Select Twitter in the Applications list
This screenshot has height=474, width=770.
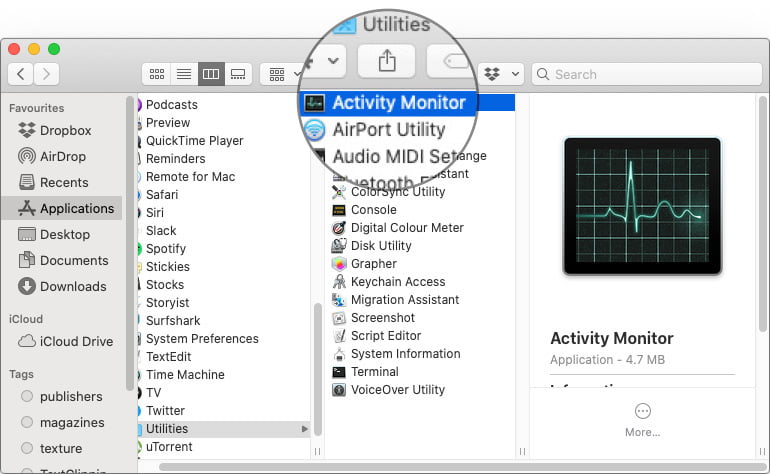click(165, 411)
